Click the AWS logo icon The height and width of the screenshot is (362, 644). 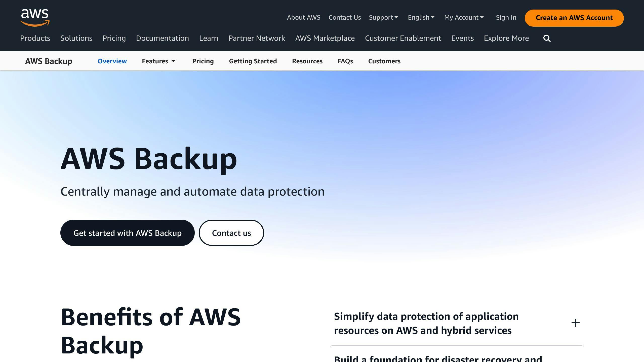pos(34,18)
